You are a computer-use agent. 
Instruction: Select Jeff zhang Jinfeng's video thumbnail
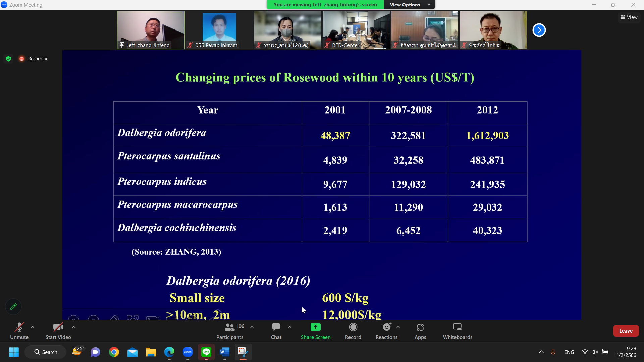[151, 30]
